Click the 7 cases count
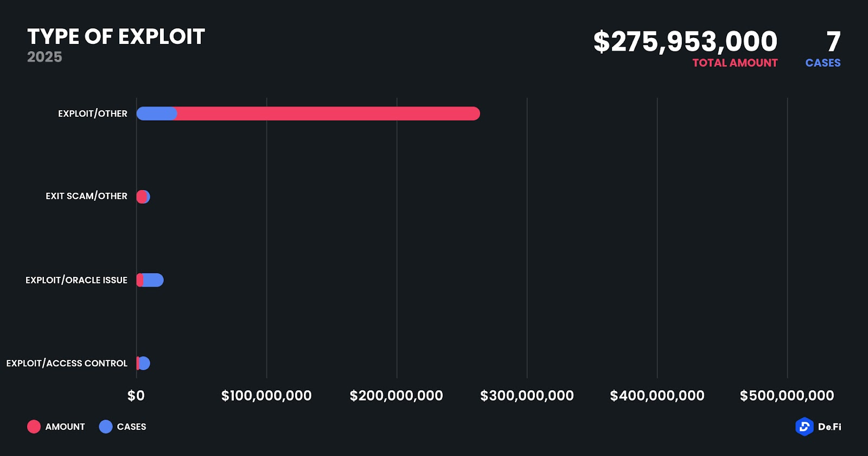The image size is (868, 456). pyautogui.click(x=833, y=42)
